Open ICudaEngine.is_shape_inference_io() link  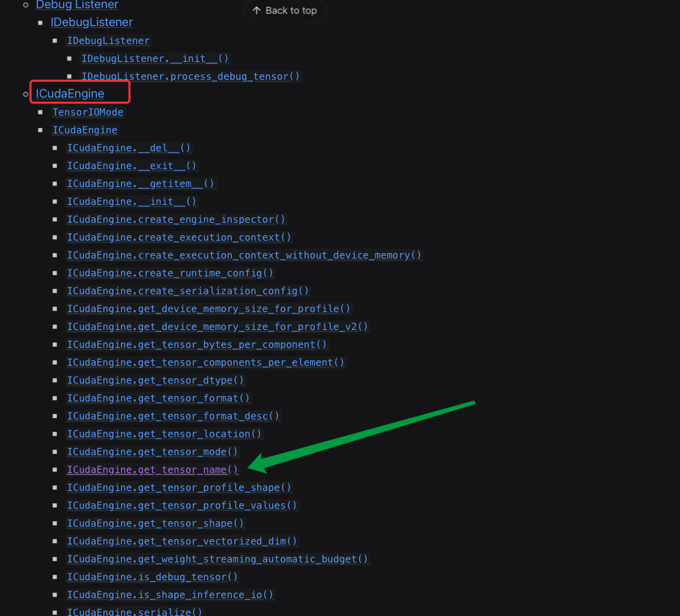[x=170, y=594]
